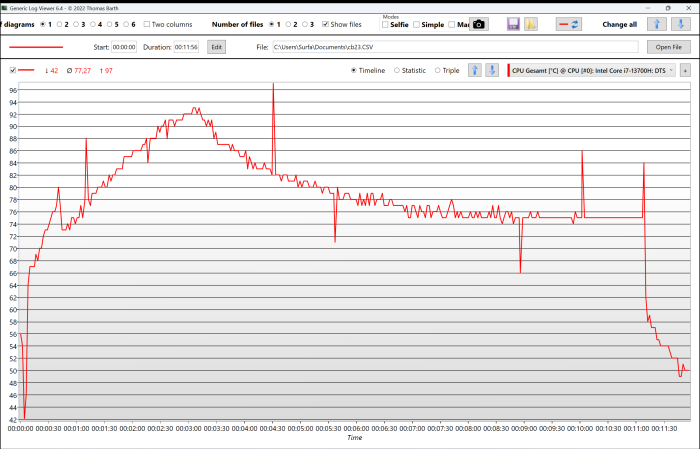The width and height of the screenshot is (700, 449).
Task: Click the red line swap colors button
Action: pos(569,25)
